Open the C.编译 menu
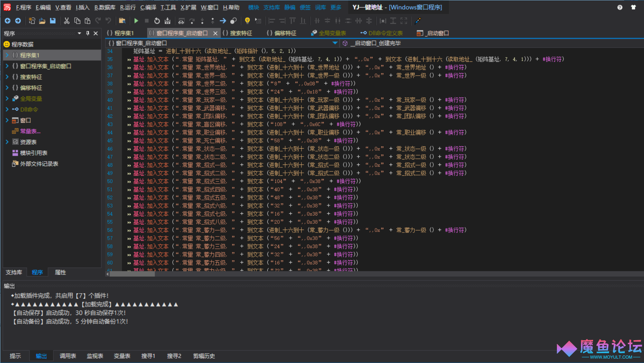 tap(148, 7)
